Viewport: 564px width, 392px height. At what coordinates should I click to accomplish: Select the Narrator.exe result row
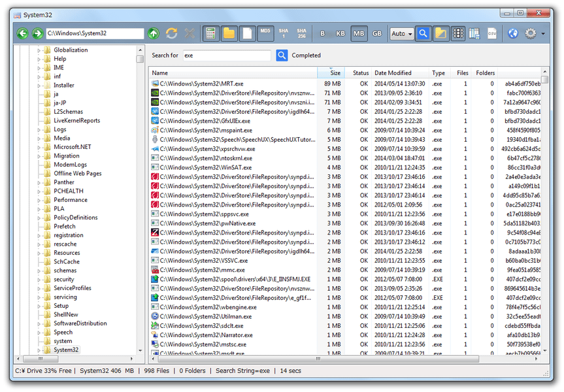coord(346,335)
